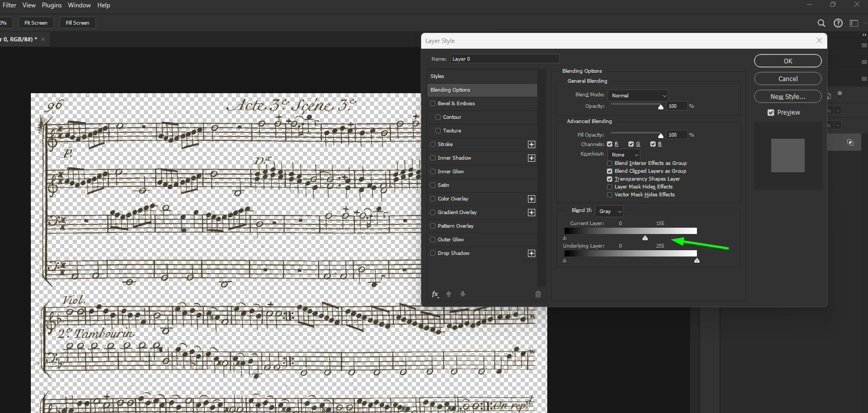The height and width of the screenshot is (413, 868).
Task: Open Filter menu
Action: pos(9,5)
